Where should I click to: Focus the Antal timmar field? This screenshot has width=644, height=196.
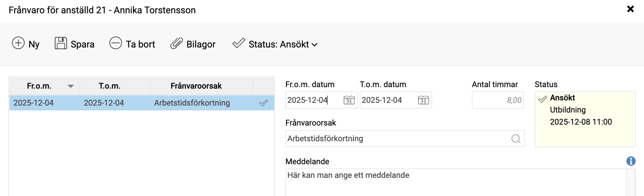(497, 100)
